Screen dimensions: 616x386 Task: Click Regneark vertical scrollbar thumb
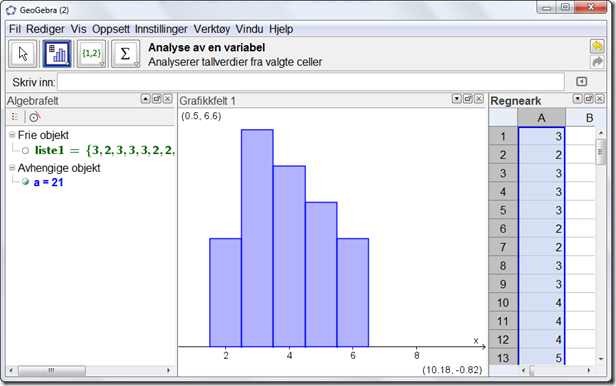600,152
